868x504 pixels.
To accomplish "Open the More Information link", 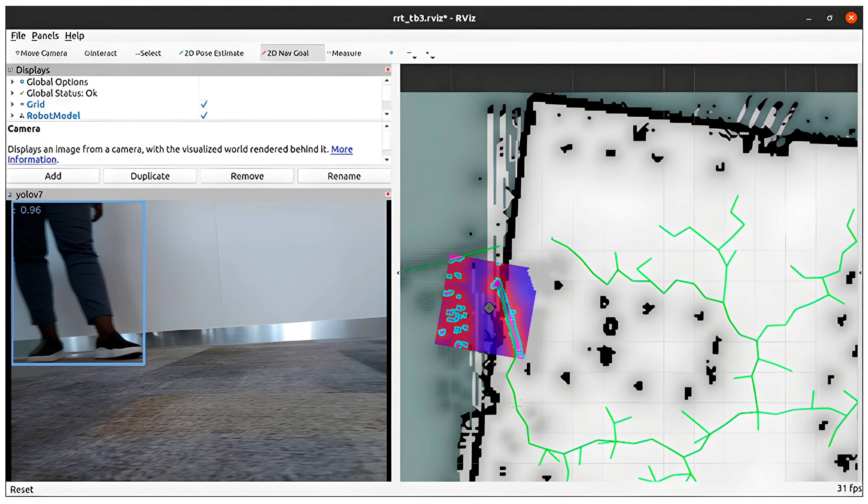I will pyautogui.click(x=341, y=149).
